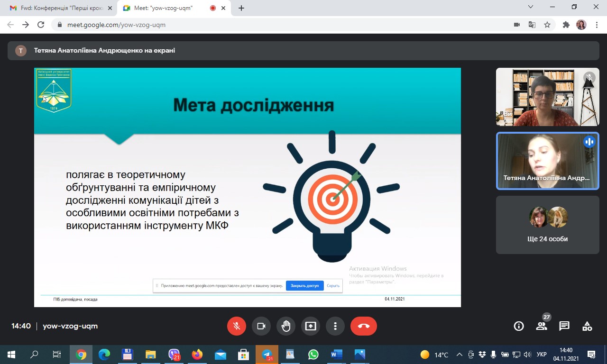Show the participants list with 27 people
This screenshot has height=364, width=607.
tap(541, 326)
